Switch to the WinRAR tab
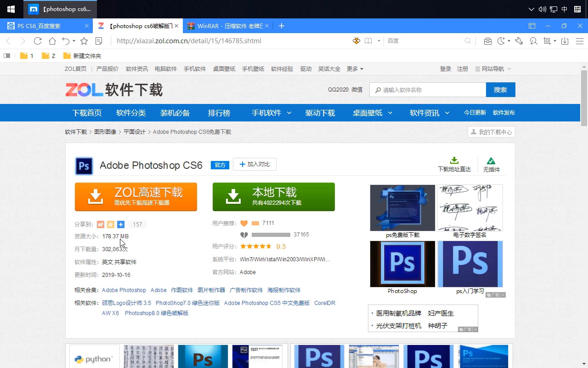 [x=228, y=26]
